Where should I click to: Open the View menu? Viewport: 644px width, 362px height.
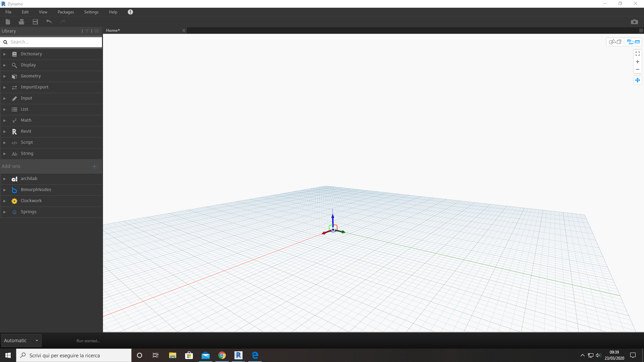click(43, 12)
